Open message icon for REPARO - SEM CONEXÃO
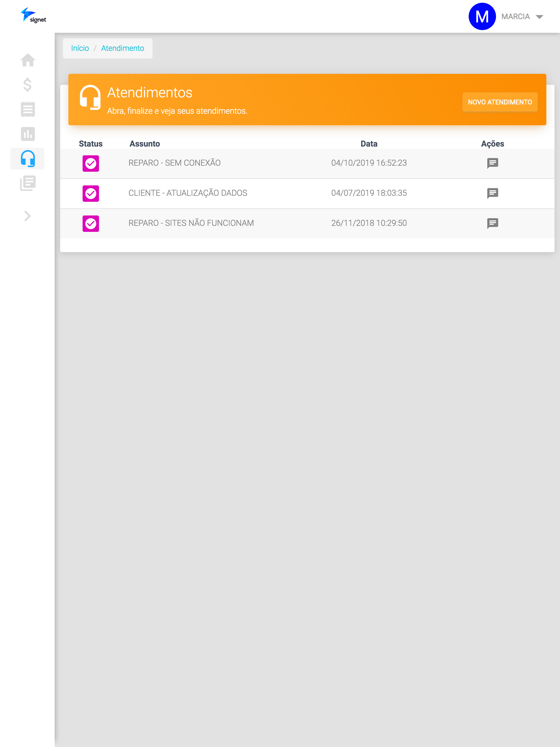The width and height of the screenshot is (560, 747). [492, 163]
